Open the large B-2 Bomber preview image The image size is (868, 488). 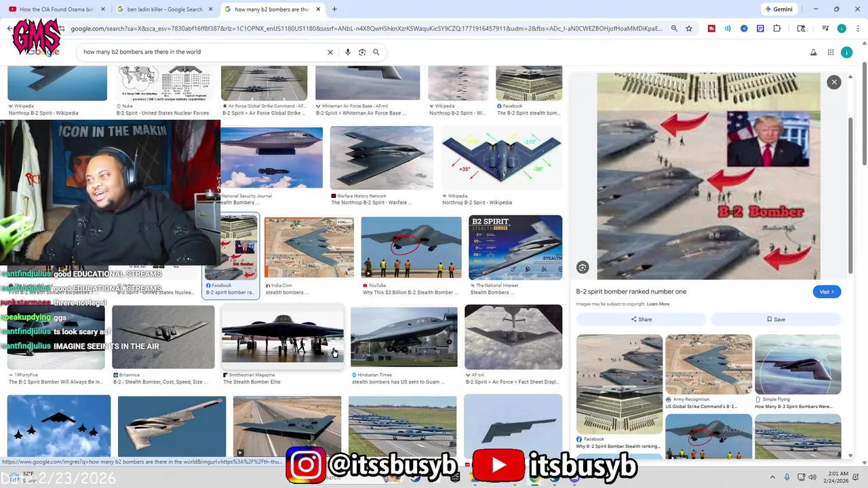coord(709,176)
